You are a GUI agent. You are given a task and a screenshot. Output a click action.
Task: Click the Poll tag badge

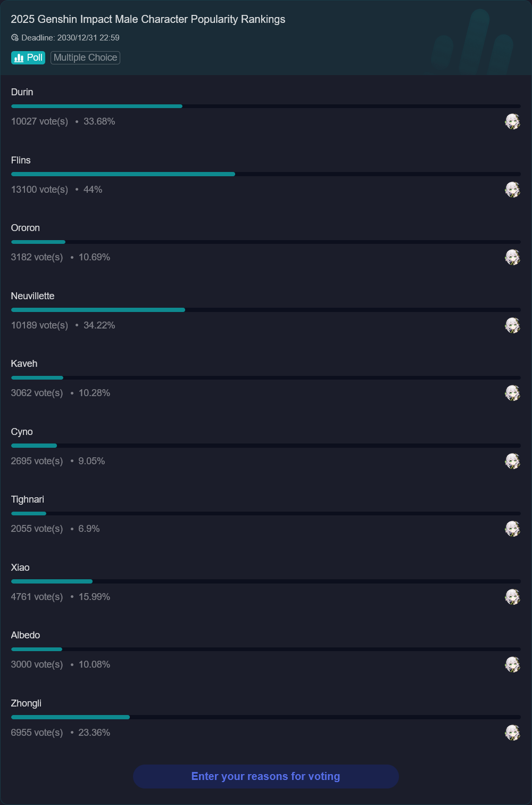pos(28,57)
